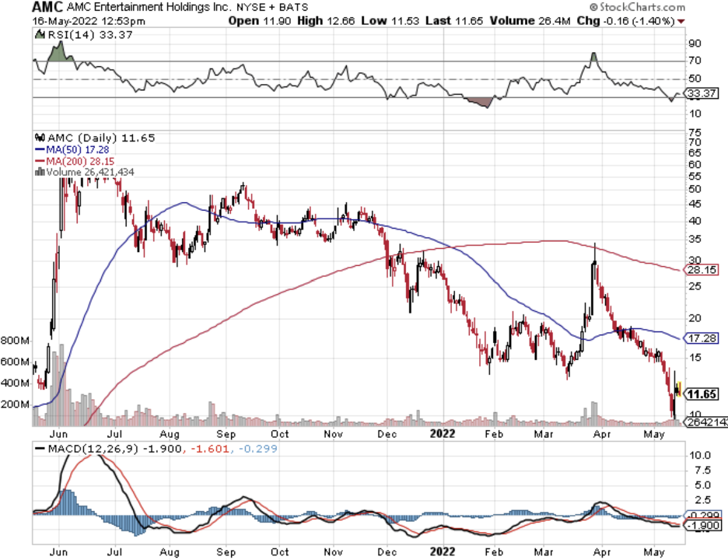Click the RSI(14) indicator icon
Screen dimensions: 728x560
[x=40, y=34]
